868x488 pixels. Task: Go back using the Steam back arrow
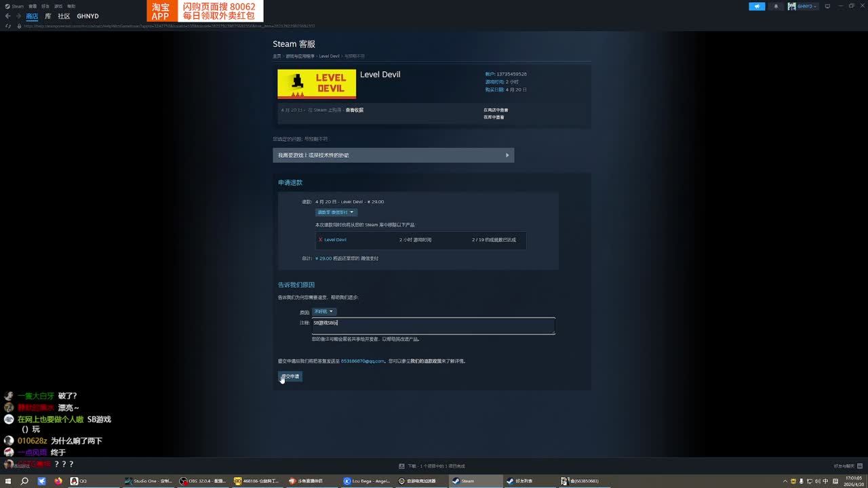pos(8,16)
